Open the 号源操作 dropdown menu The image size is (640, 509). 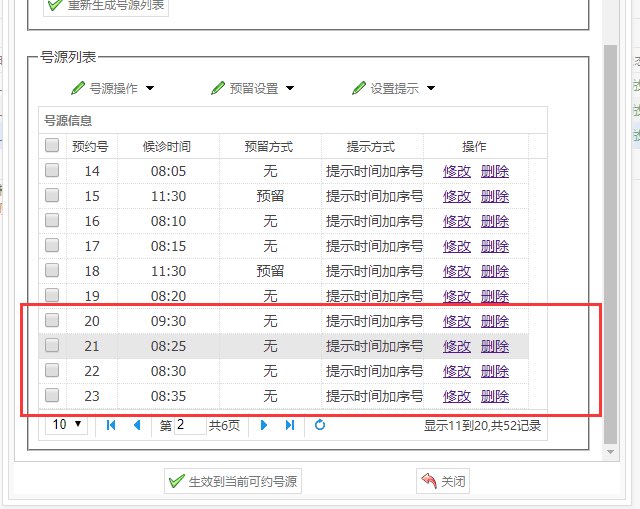coord(113,88)
